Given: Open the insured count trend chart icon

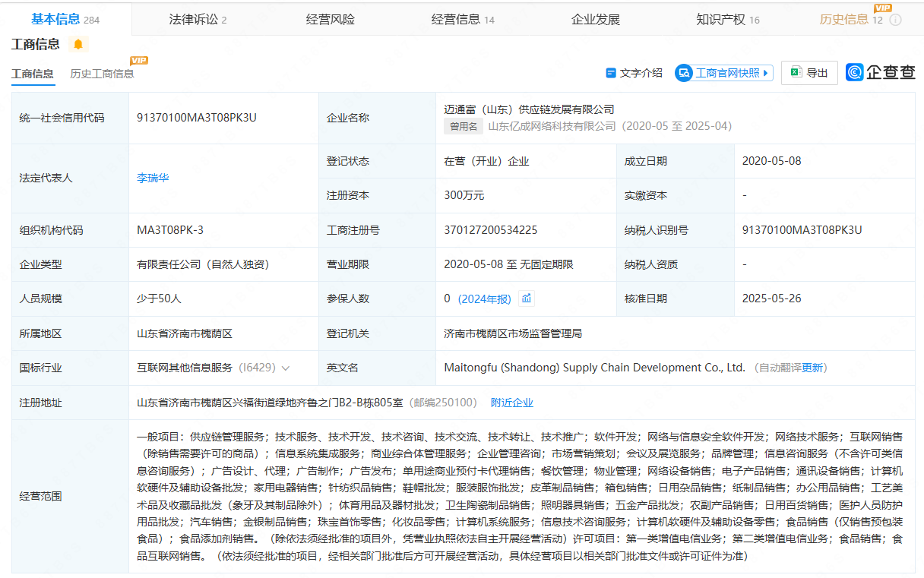Looking at the screenshot, I should (526, 298).
